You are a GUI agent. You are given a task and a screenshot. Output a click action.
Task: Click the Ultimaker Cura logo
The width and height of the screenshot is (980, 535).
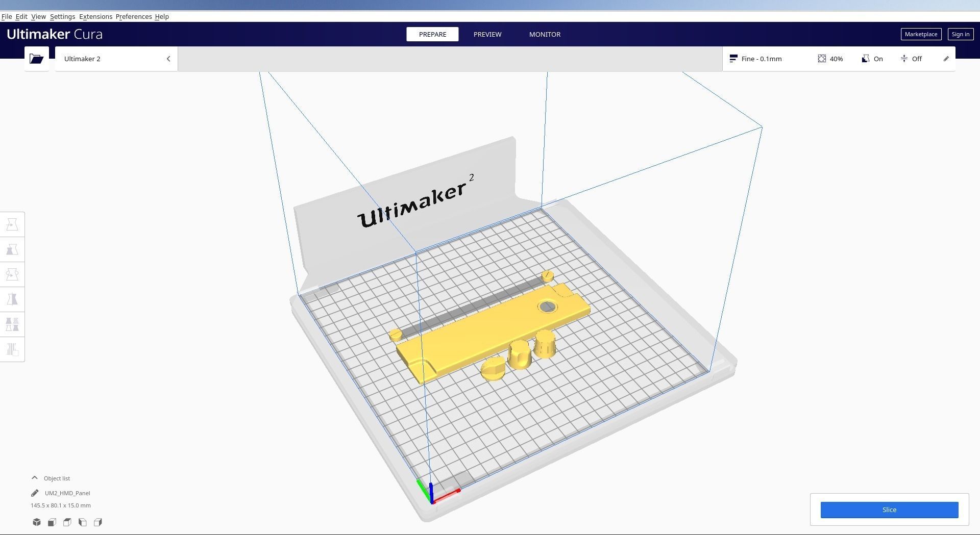(x=55, y=34)
